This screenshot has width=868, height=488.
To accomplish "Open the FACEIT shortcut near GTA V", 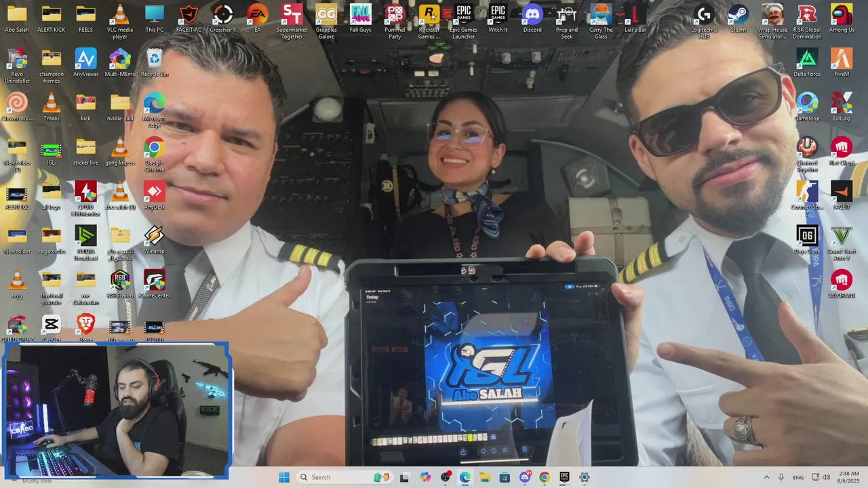I will [x=842, y=195].
